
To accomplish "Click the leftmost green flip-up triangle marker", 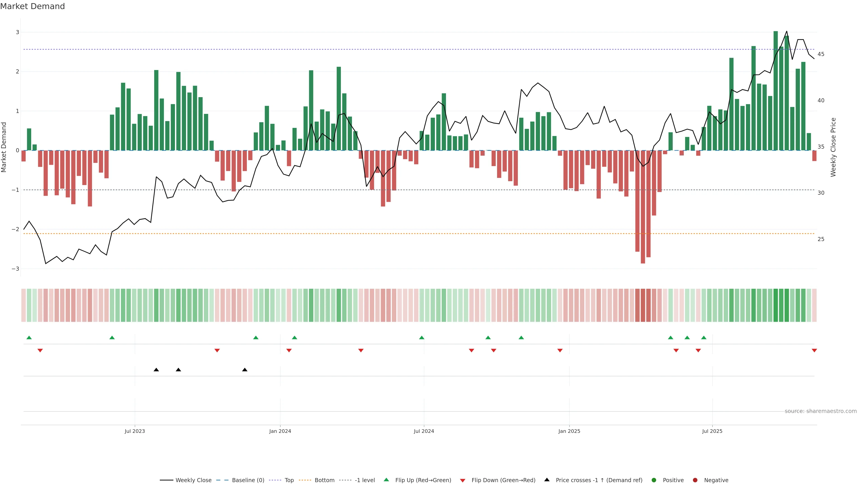I will pyautogui.click(x=29, y=338).
